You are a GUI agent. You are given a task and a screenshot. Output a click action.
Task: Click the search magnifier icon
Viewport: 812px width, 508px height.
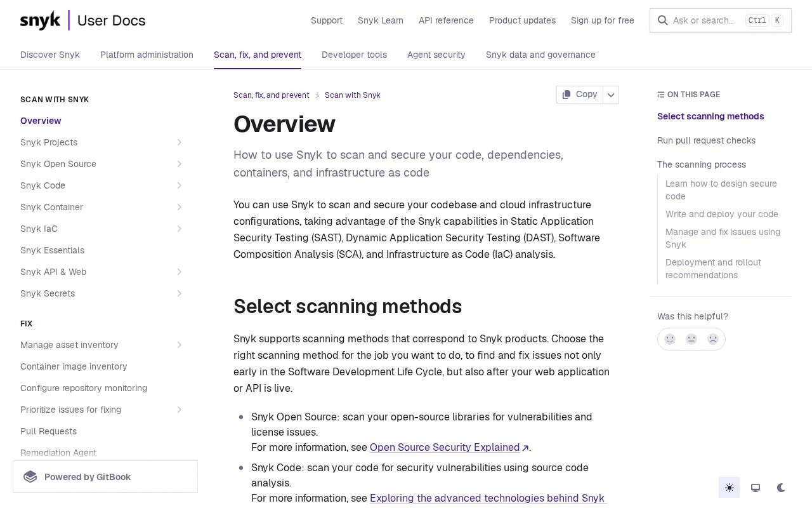pos(662,20)
